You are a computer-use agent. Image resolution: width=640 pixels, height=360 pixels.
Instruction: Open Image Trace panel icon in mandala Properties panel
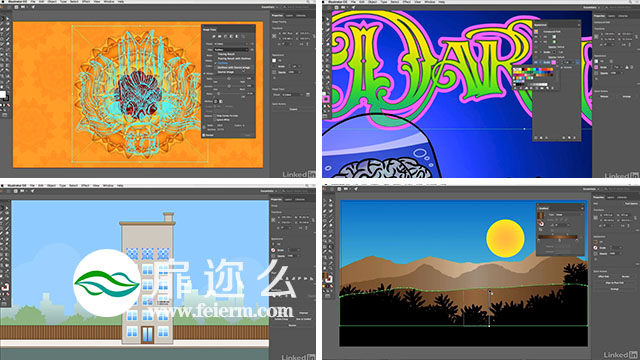coord(308,95)
